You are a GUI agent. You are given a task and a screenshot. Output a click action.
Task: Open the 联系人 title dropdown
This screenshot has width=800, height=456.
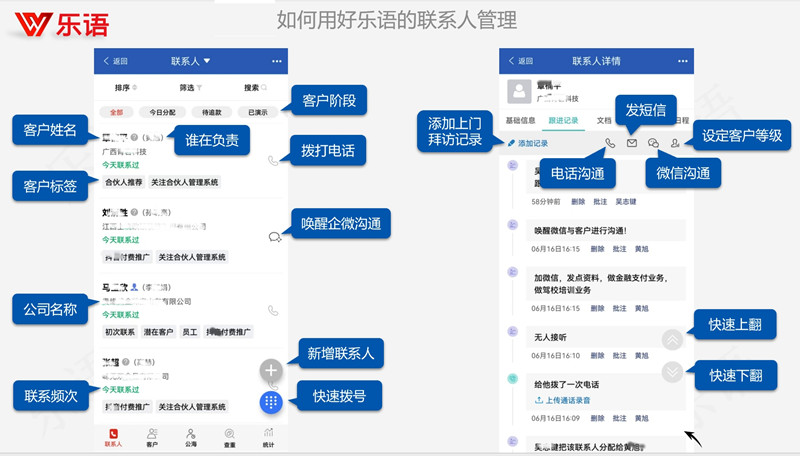click(x=190, y=61)
